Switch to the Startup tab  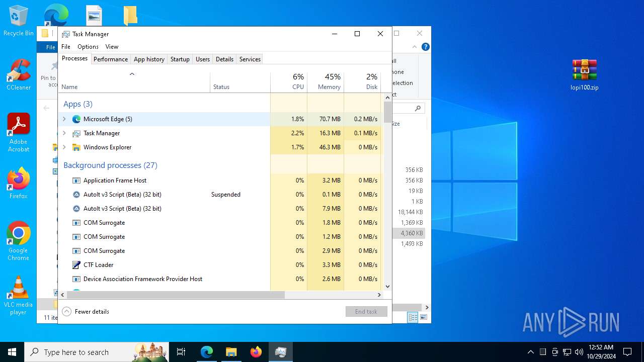pyautogui.click(x=180, y=59)
